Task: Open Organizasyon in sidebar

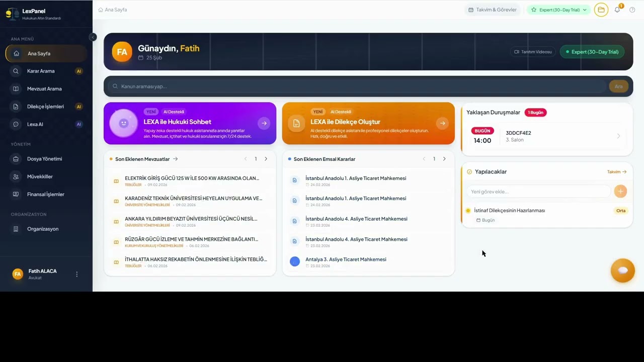Action: coord(46,229)
